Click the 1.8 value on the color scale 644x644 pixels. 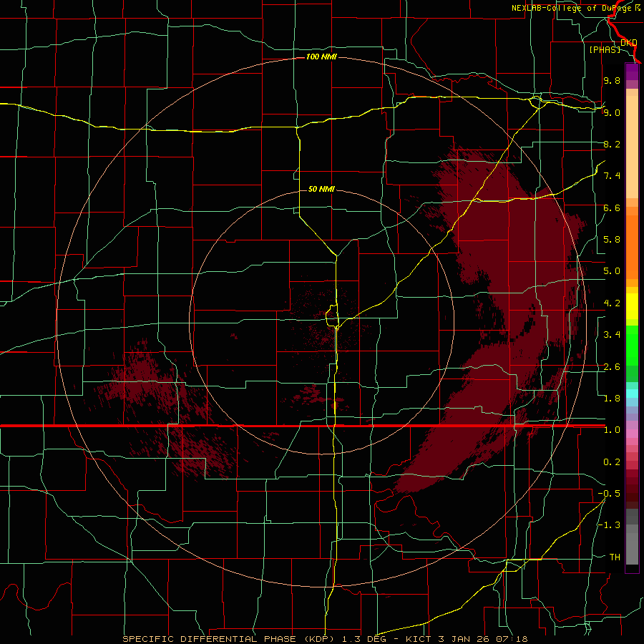[x=612, y=399]
